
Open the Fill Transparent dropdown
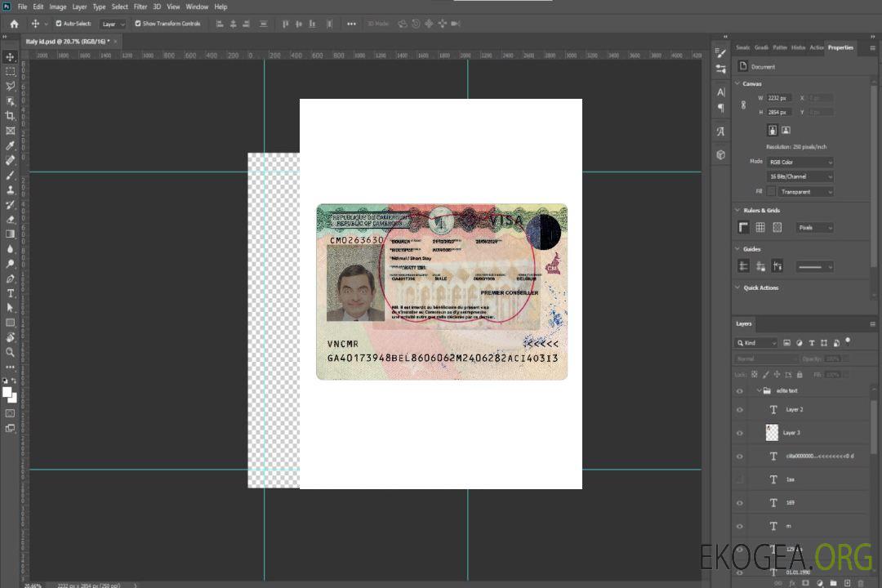pyautogui.click(x=805, y=192)
